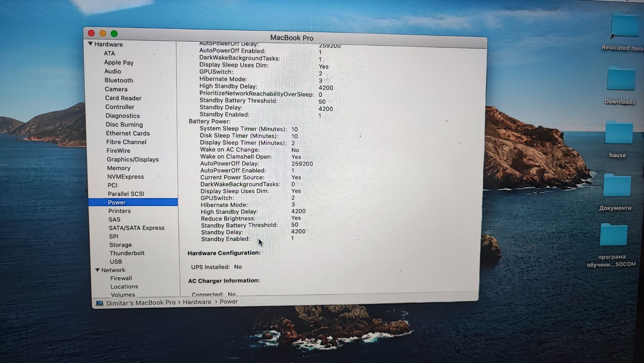This screenshot has width=644, height=363.
Task: Collapse the Hardware section triangle
Action: pyautogui.click(x=90, y=44)
